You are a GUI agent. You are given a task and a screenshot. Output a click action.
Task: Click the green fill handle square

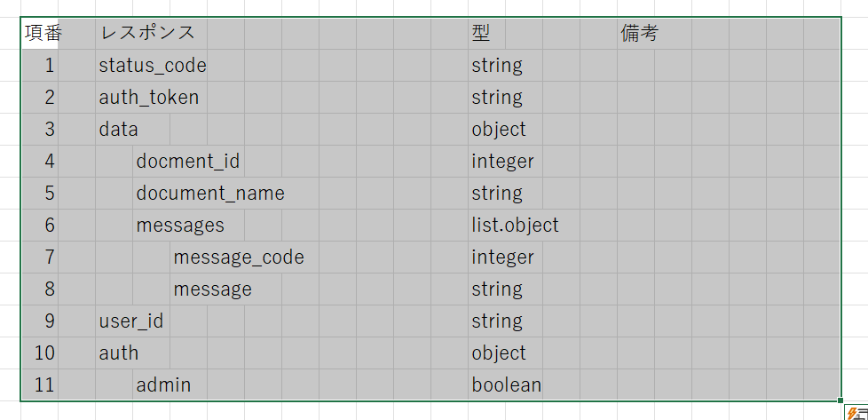click(x=840, y=401)
